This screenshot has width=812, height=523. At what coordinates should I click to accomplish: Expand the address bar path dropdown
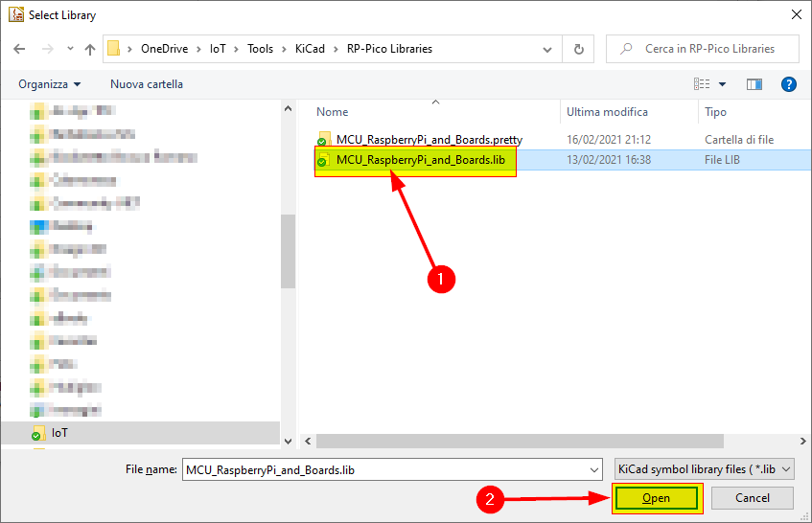(x=546, y=49)
